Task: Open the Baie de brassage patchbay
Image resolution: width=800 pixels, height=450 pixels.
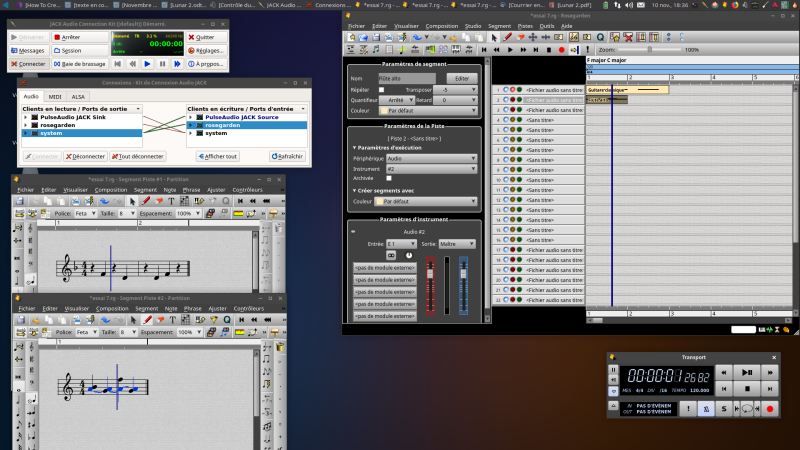Action: pos(78,64)
